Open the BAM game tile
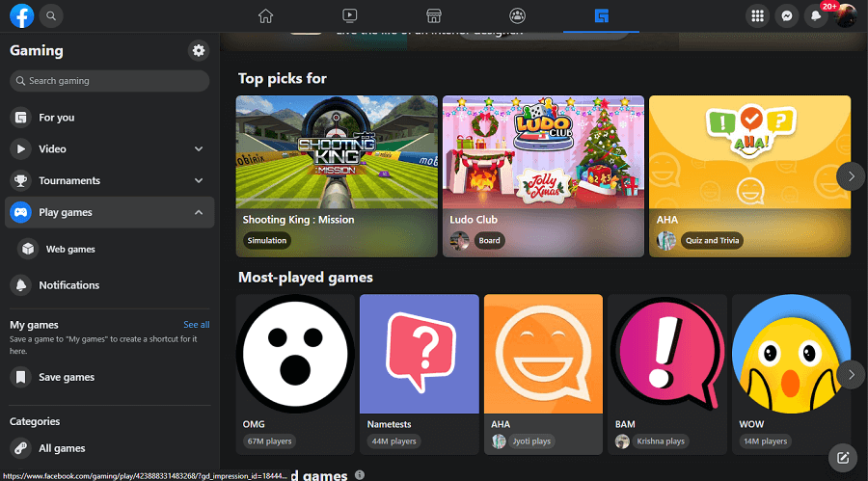Image resolution: width=868 pixels, height=481 pixels. tap(667, 374)
